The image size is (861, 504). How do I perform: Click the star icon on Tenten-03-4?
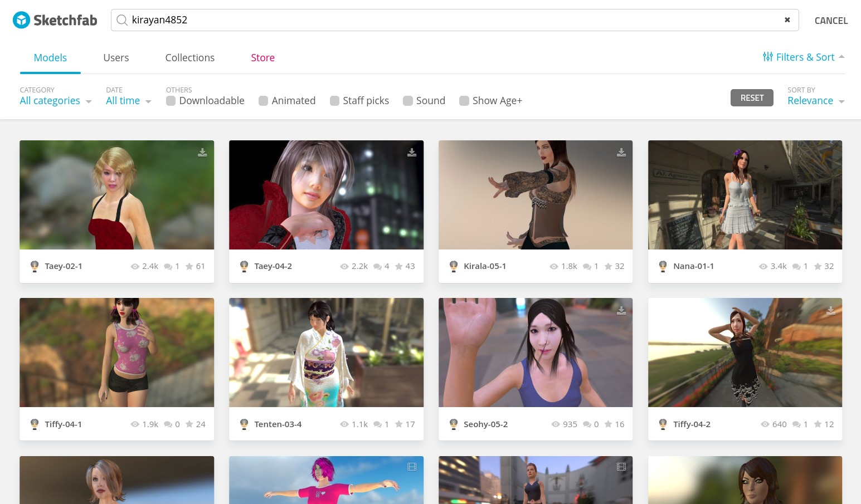coord(399,424)
